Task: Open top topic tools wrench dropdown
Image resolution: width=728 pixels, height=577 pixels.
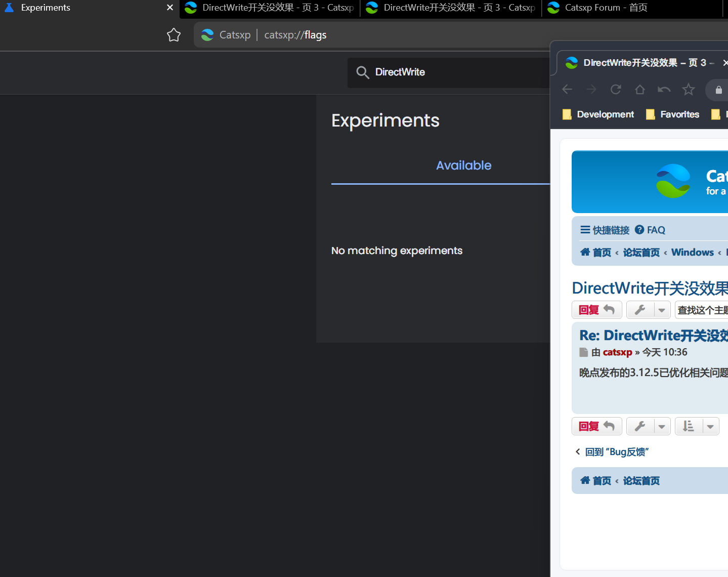Action: click(x=648, y=310)
